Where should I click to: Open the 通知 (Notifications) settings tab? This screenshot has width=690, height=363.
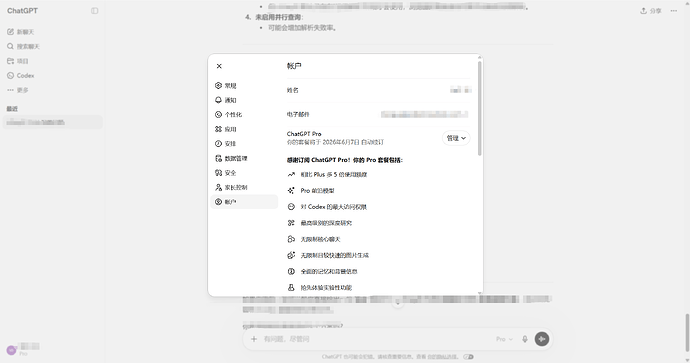coord(244,100)
